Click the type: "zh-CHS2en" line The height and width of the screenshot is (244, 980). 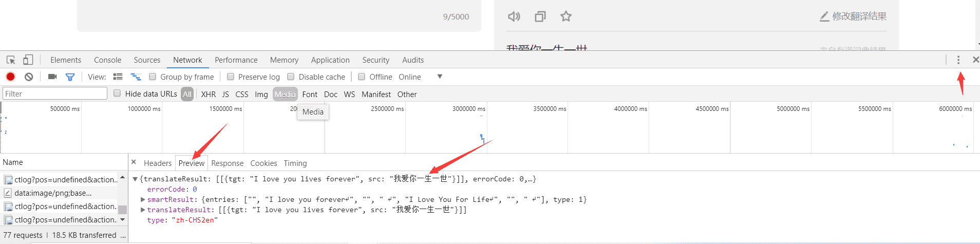click(182, 220)
